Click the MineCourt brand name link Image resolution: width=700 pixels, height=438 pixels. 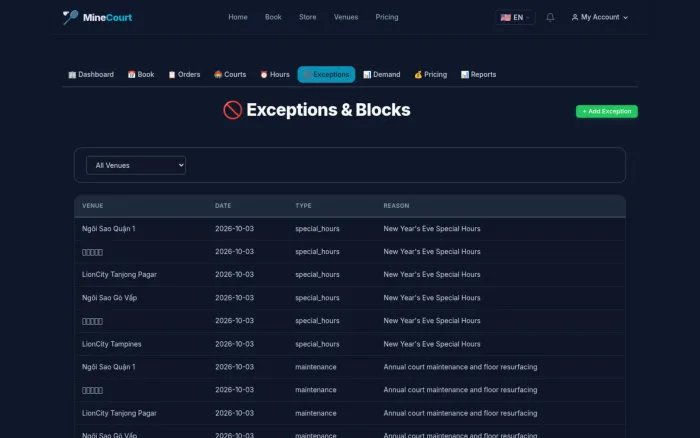tap(107, 17)
